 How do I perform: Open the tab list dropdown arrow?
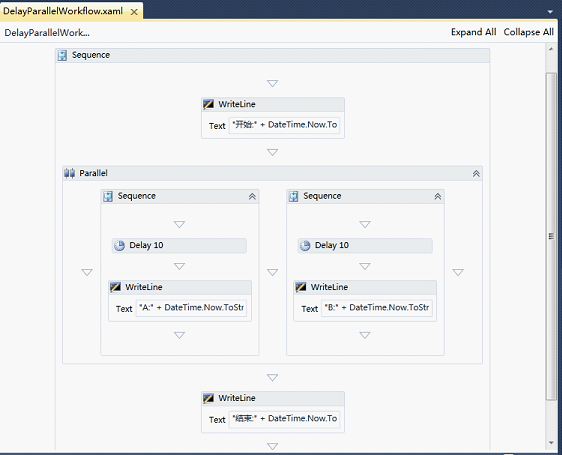click(550, 12)
